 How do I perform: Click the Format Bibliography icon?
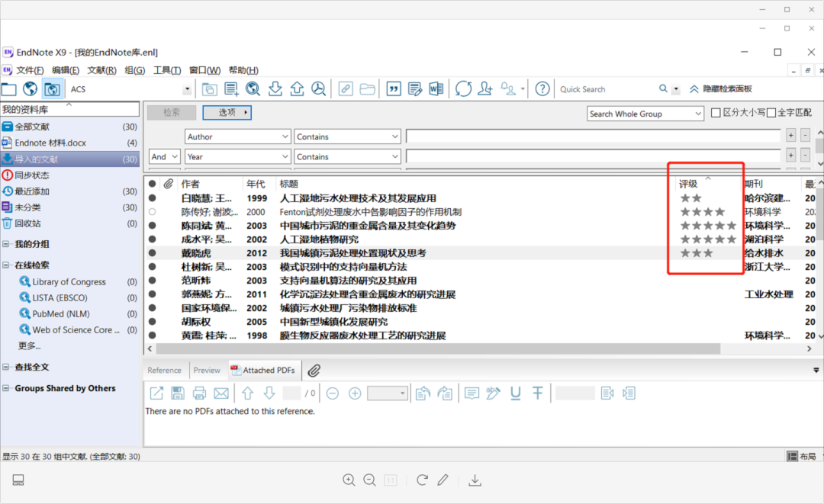click(x=415, y=89)
